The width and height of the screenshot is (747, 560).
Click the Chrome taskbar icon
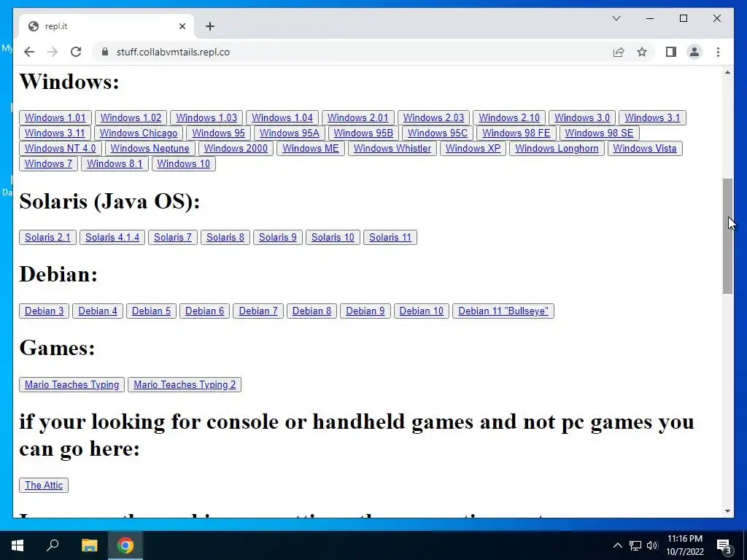125,545
